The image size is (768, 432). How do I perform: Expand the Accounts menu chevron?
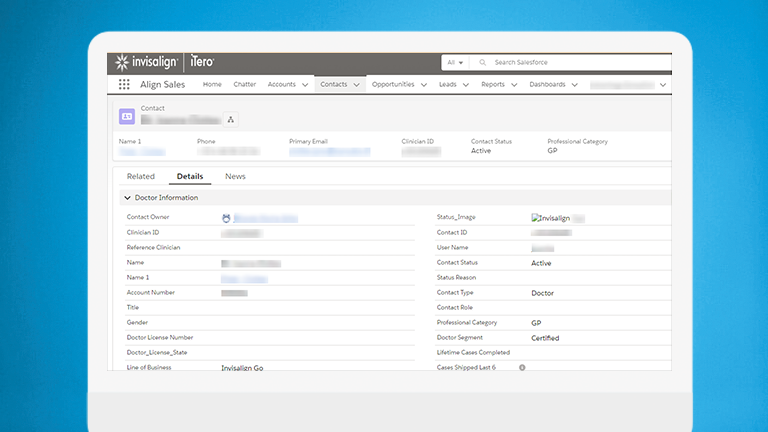305,85
